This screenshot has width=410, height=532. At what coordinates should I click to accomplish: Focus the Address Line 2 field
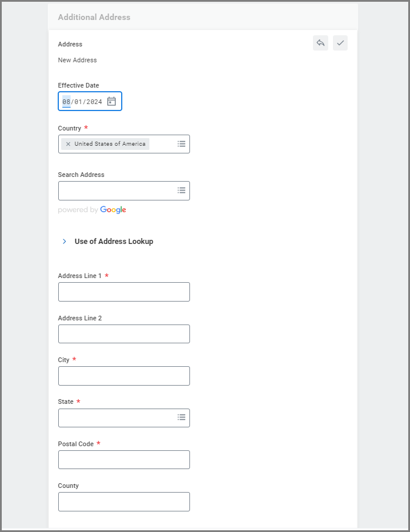(124, 334)
